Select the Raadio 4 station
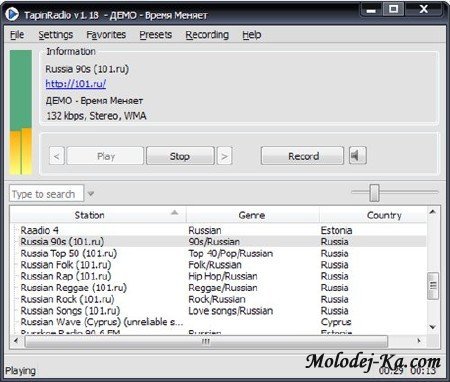This screenshot has width=450, height=382. (x=39, y=230)
